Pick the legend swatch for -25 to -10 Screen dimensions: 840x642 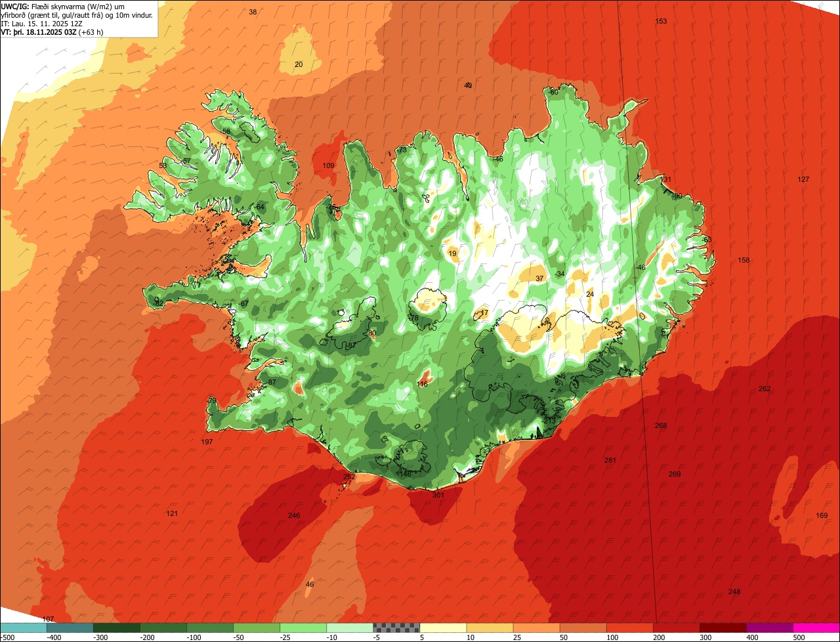tap(303, 628)
